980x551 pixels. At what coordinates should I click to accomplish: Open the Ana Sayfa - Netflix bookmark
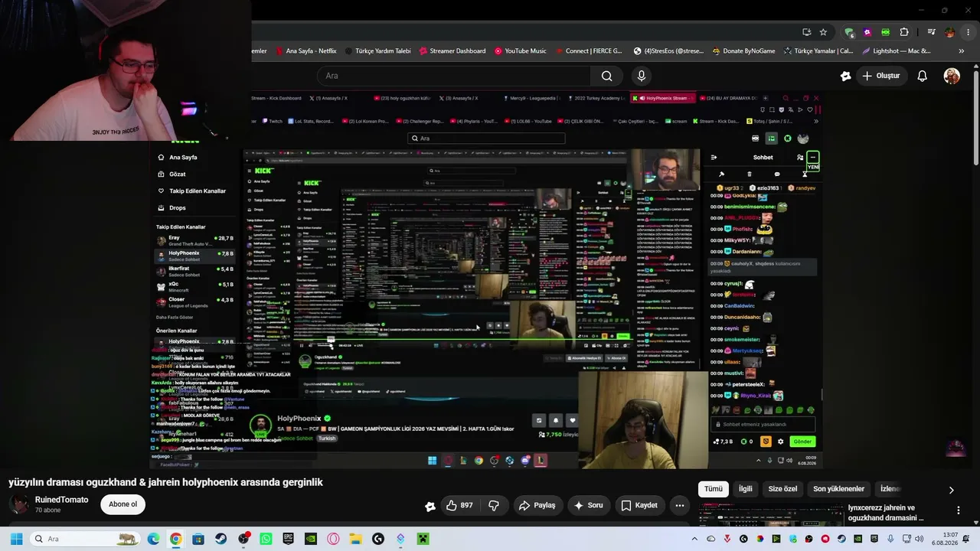click(x=305, y=51)
